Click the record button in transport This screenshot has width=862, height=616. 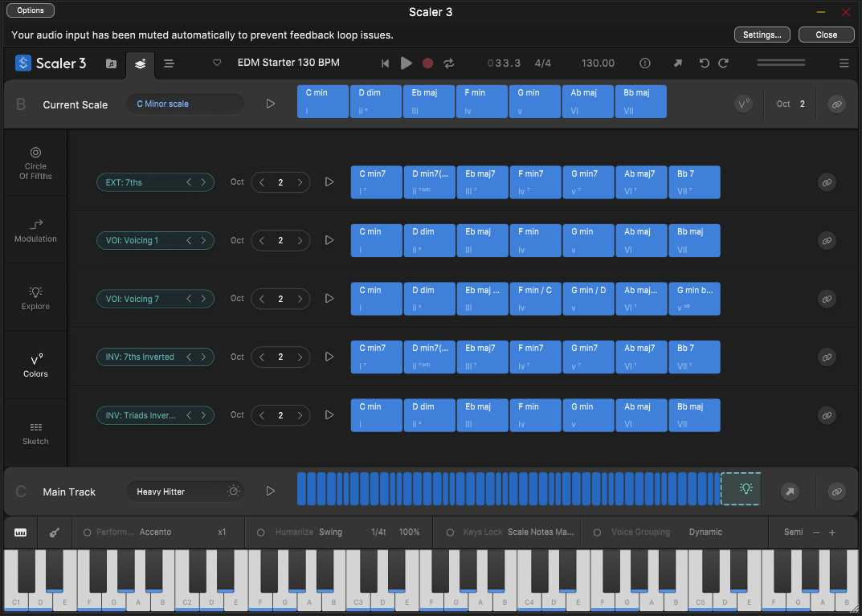[x=427, y=63]
